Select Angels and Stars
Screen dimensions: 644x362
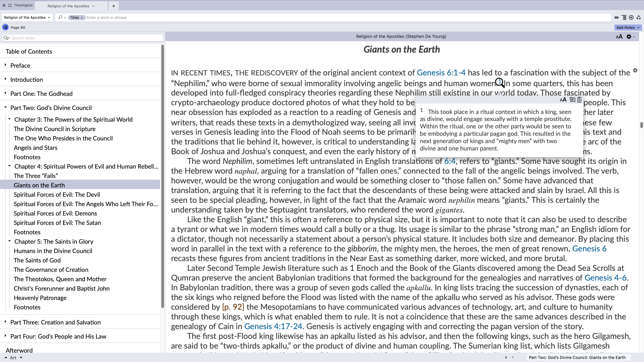[x=36, y=148]
